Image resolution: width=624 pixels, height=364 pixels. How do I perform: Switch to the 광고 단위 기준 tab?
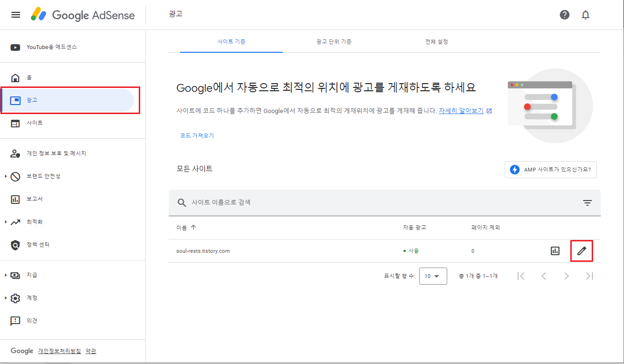coord(334,42)
